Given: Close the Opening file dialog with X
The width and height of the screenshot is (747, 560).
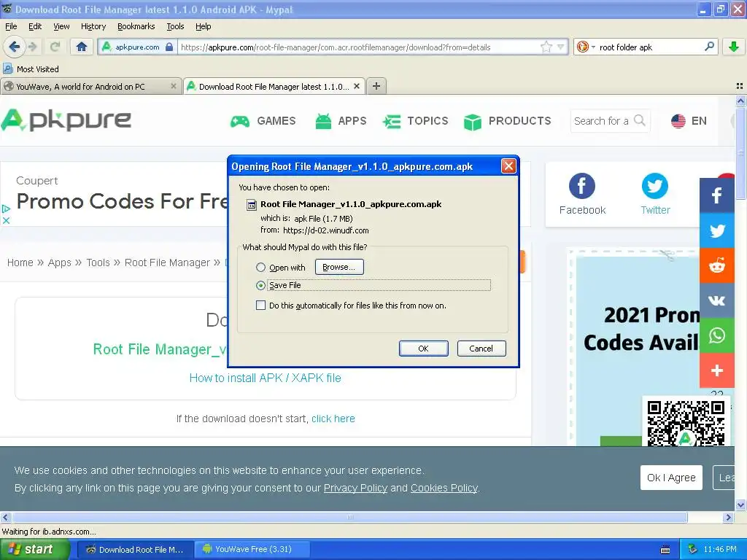Looking at the screenshot, I should [x=508, y=166].
